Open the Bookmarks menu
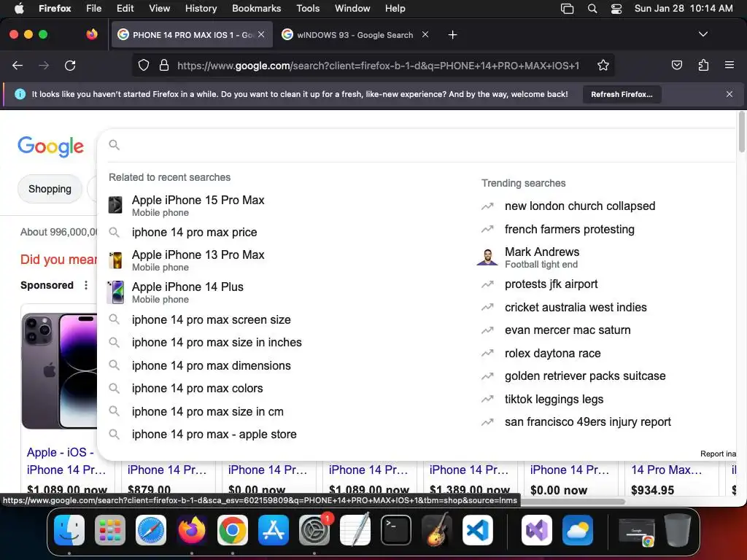This screenshot has width=747, height=560. (256, 8)
